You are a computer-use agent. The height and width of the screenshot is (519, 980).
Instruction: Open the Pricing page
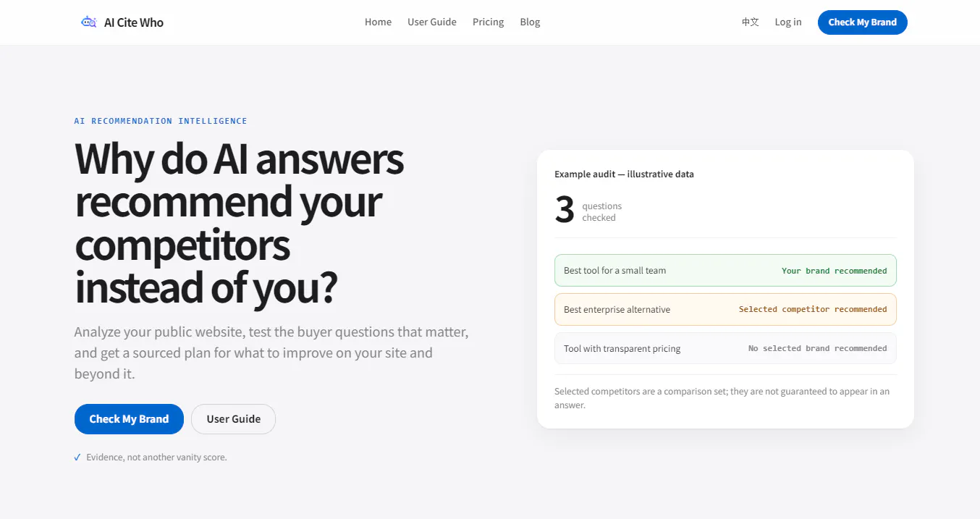pyautogui.click(x=489, y=22)
